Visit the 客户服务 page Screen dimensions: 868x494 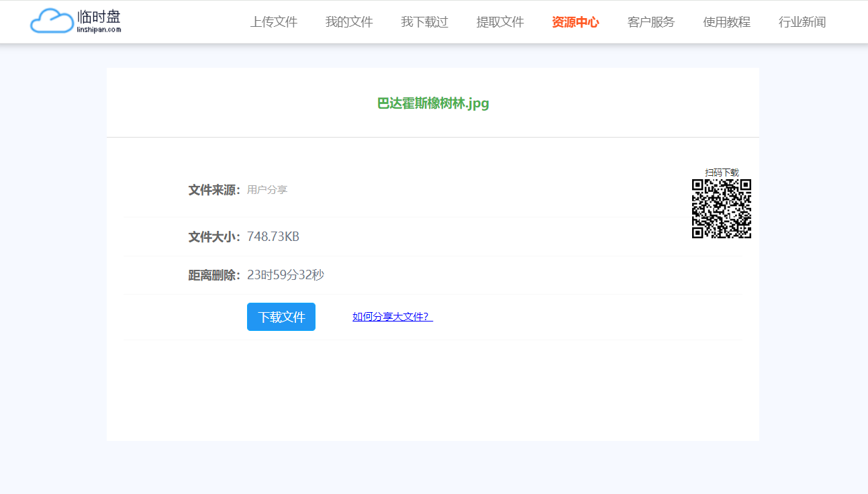(651, 22)
